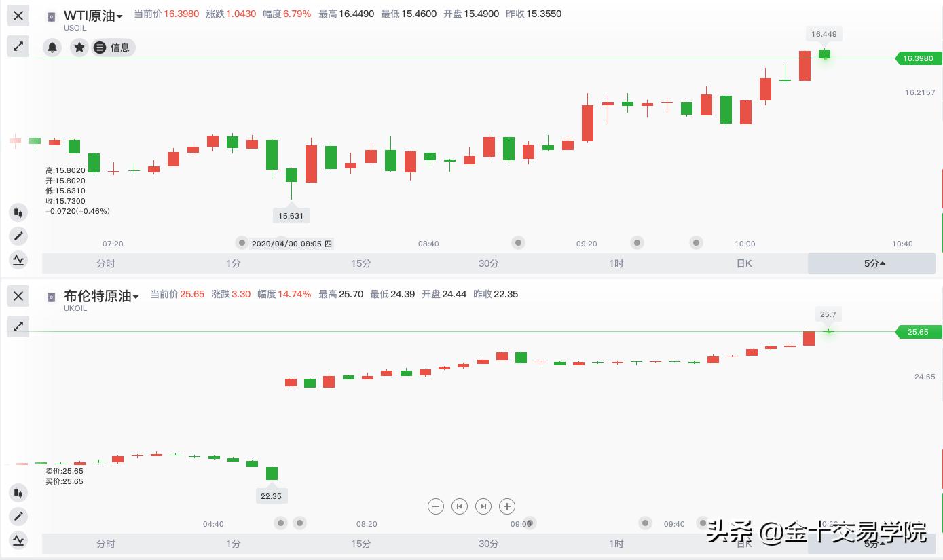Zoom out the Brent chart with minus button
Screen dimensions: 943x560
[436, 506]
